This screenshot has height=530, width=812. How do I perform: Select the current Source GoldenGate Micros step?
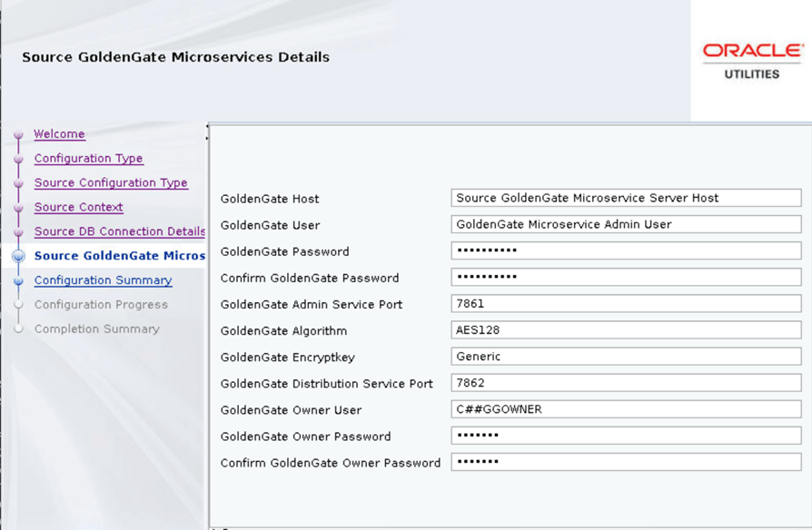coord(120,256)
